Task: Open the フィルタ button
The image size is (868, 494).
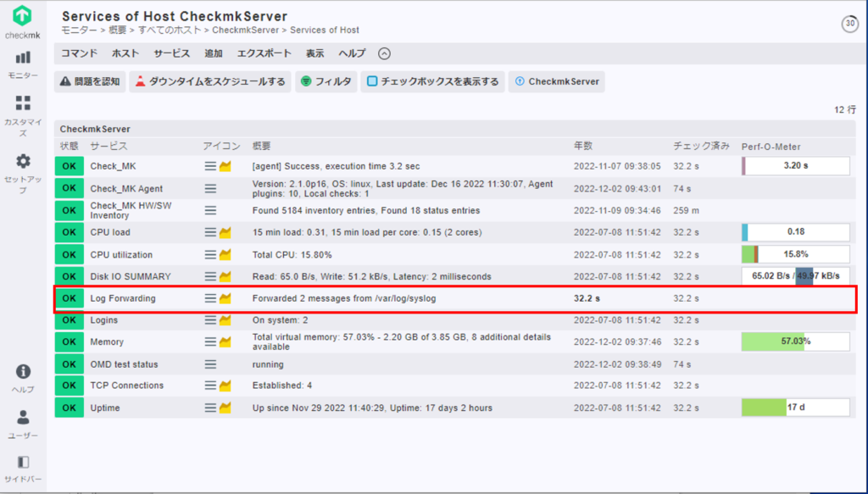Action: (x=326, y=81)
